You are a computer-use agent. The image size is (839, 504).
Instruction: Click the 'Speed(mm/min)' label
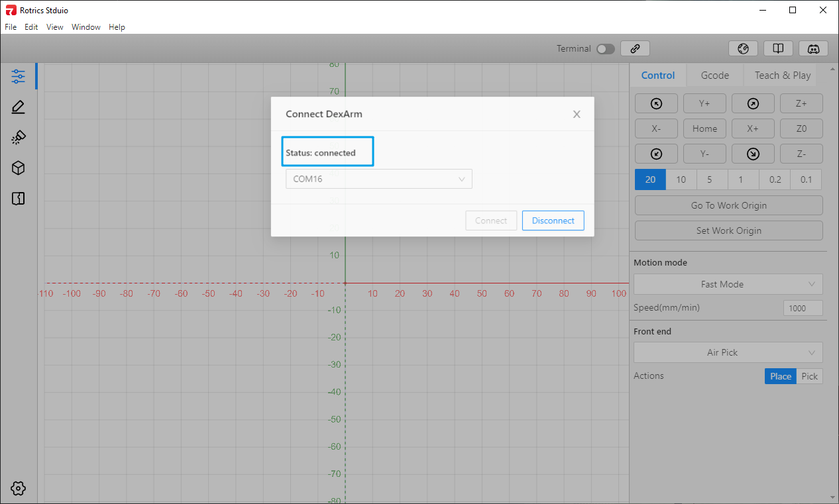point(667,308)
